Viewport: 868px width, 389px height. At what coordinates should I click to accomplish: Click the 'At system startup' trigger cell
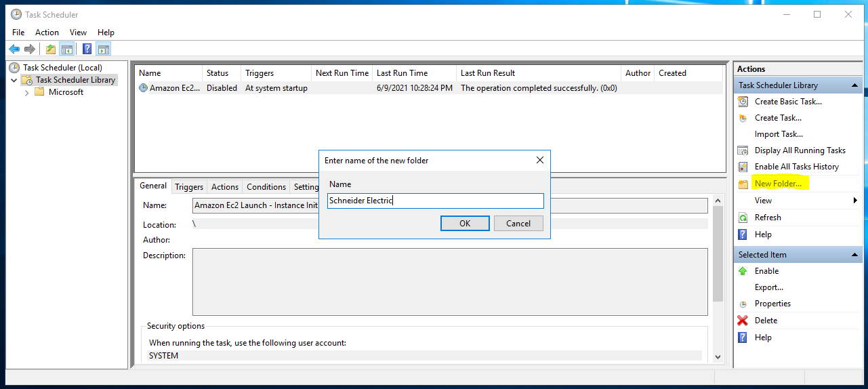pos(276,88)
